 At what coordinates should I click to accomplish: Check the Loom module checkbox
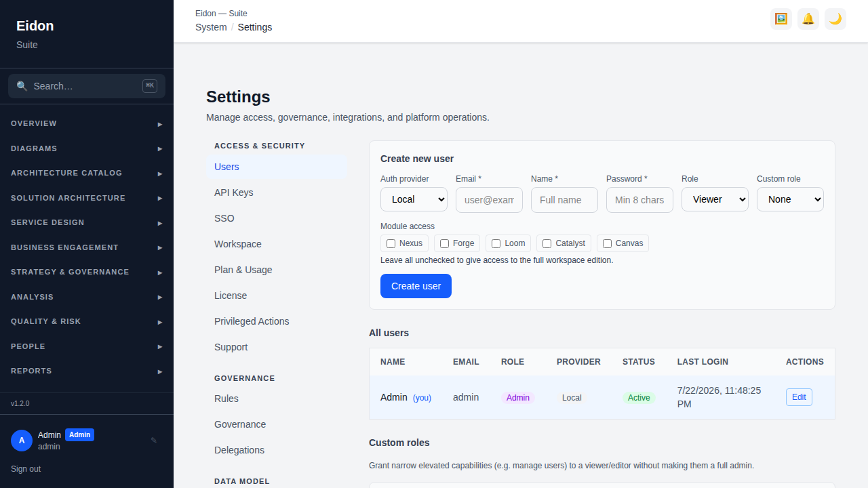(496, 243)
